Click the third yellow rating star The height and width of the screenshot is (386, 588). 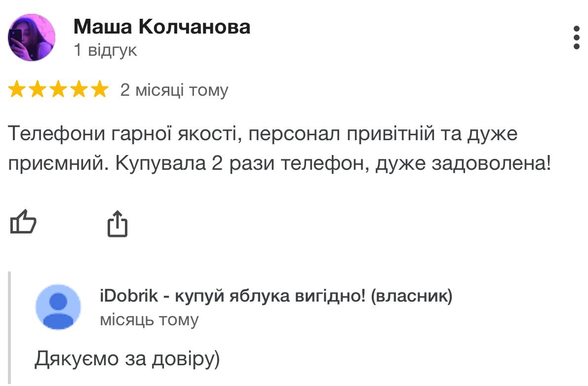pos(58,89)
